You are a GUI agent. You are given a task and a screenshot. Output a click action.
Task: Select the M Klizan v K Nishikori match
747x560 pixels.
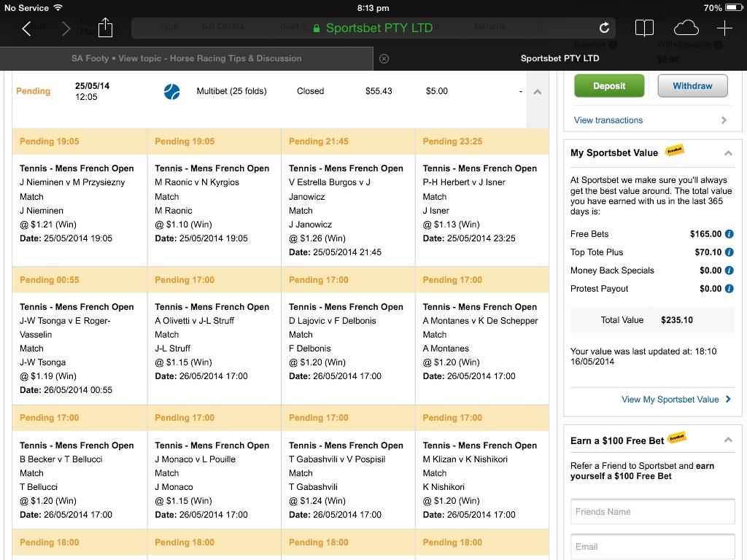tap(465, 459)
